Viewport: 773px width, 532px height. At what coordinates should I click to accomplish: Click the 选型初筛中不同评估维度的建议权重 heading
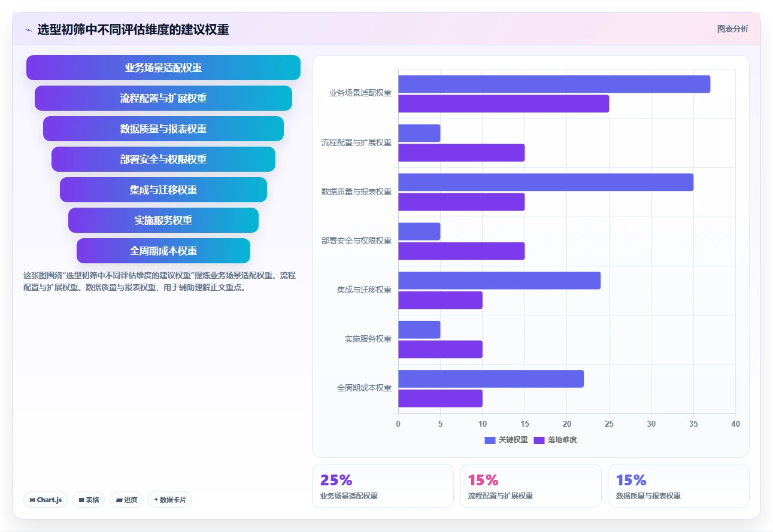133,29
